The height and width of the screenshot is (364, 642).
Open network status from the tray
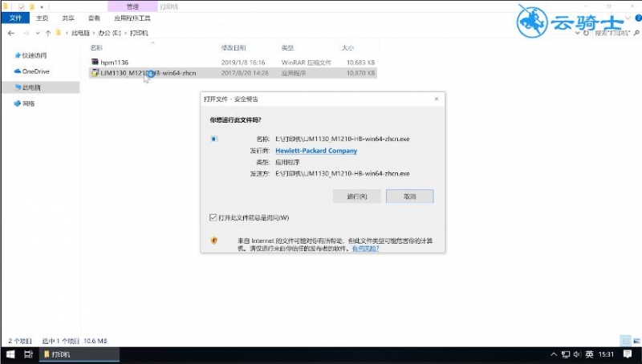[x=566, y=354]
